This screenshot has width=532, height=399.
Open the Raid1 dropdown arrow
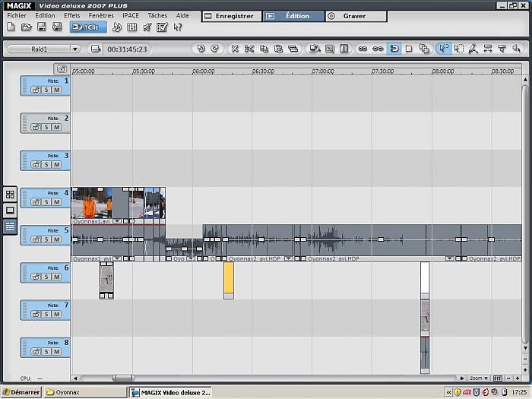point(74,49)
